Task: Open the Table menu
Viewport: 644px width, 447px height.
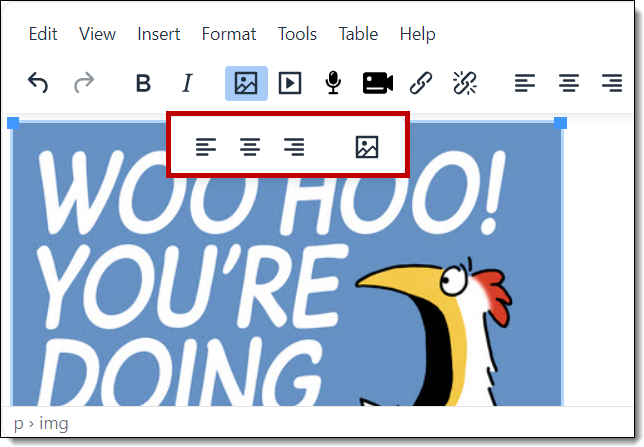Action: pos(358,34)
